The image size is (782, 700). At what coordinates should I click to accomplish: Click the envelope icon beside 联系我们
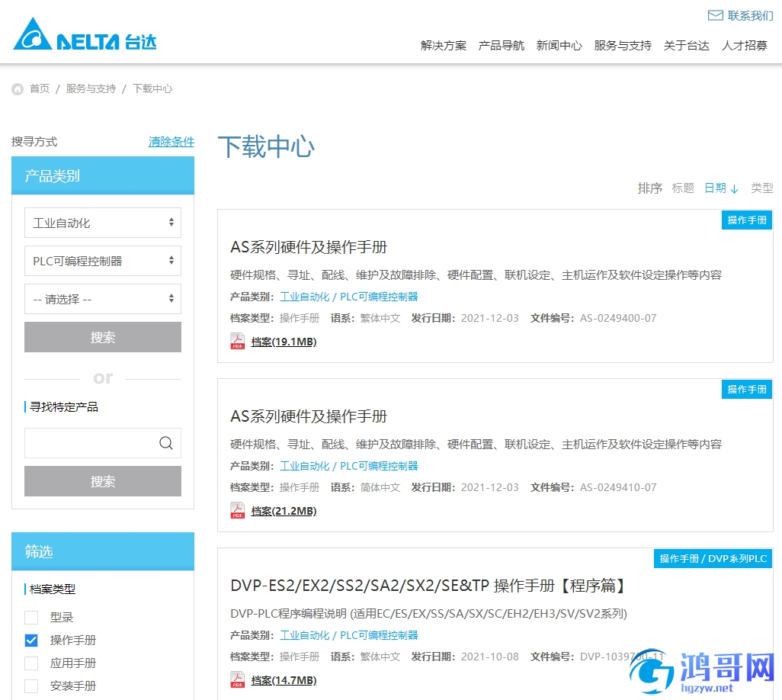[715, 15]
